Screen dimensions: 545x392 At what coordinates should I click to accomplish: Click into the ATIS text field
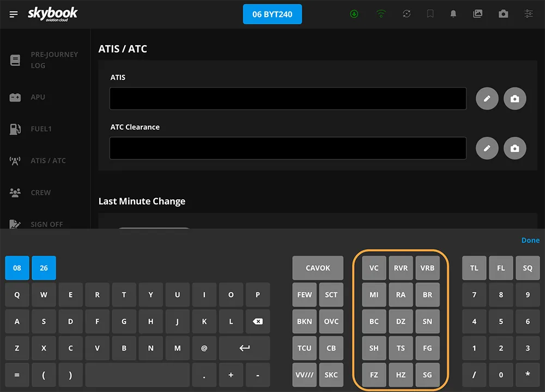[288, 99]
